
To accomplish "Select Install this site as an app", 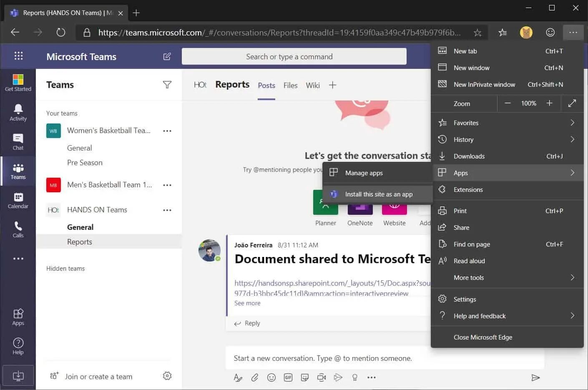I will point(379,194).
